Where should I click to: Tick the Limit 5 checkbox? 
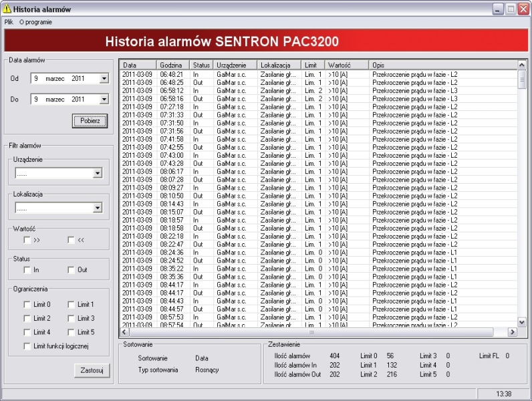(x=71, y=332)
